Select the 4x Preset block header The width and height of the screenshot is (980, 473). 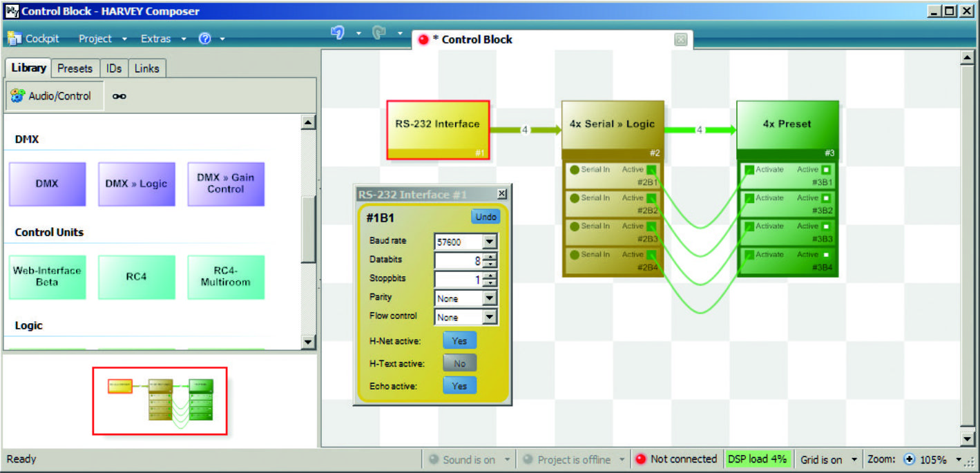coord(787,124)
